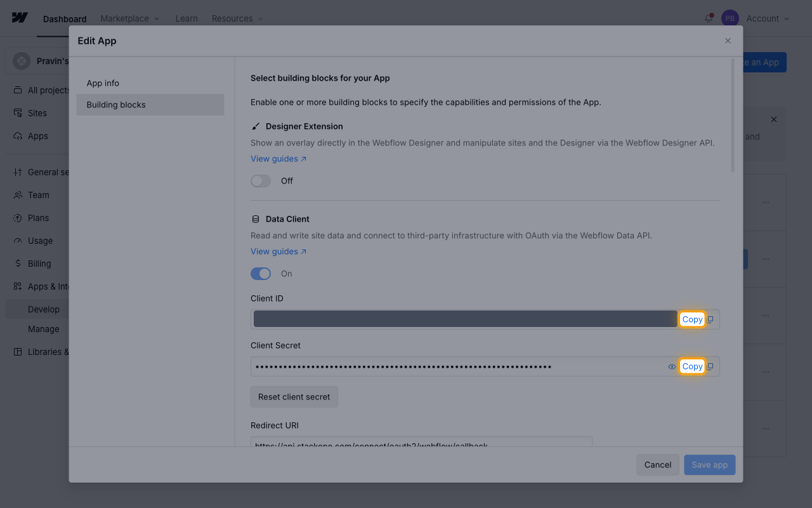Click the PB profile avatar

click(730, 18)
